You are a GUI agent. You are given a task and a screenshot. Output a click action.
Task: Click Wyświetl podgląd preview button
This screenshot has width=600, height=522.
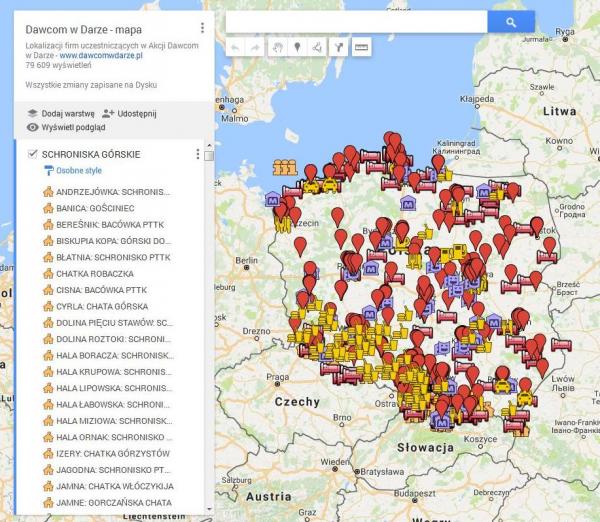click(73, 127)
